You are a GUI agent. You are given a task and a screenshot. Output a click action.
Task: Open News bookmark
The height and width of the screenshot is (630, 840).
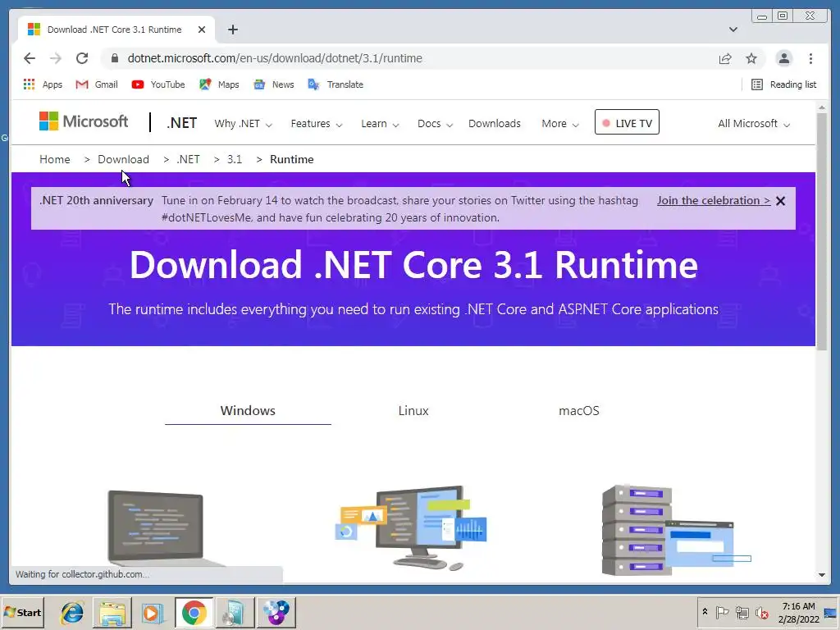click(274, 84)
